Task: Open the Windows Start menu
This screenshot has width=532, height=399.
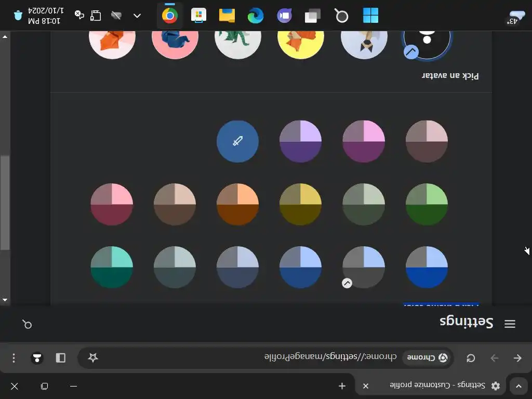Action: [x=370, y=16]
